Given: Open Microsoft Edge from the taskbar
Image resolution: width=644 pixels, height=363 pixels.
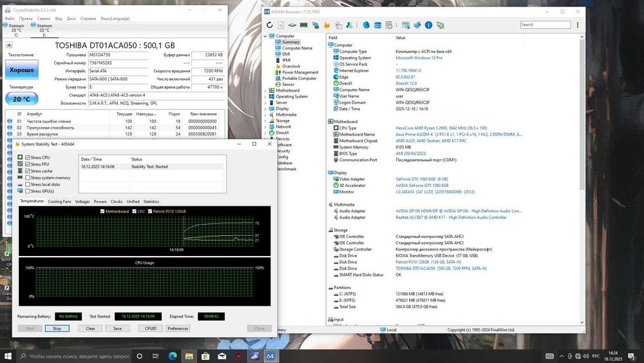Looking at the screenshot, I should point(173,356).
